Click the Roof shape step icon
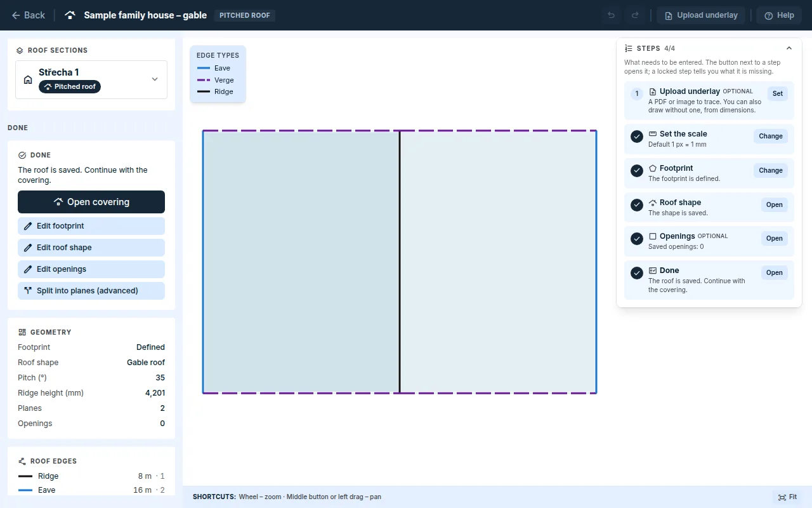The width and height of the screenshot is (812, 508). pos(653,203)
